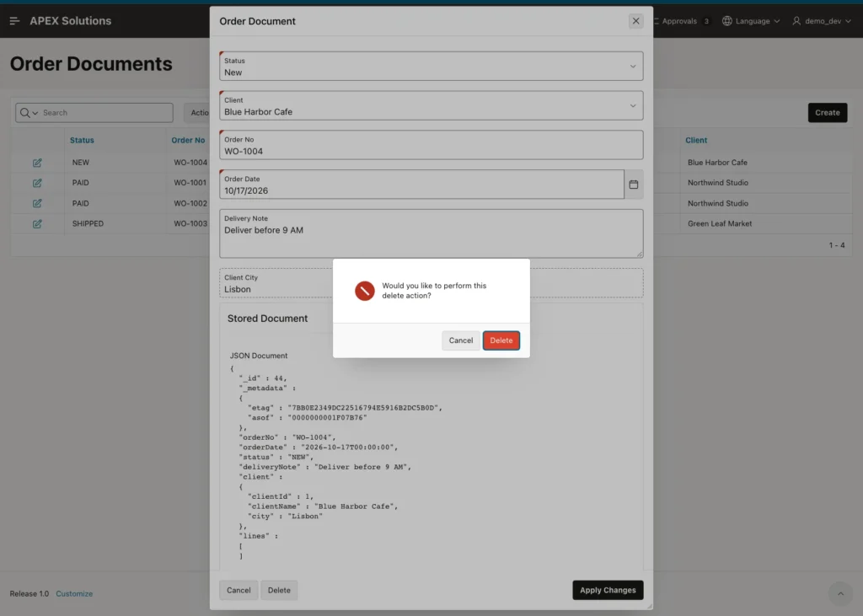
Task: Click the APEX Solutions title
Action: [x=71, y=21]
